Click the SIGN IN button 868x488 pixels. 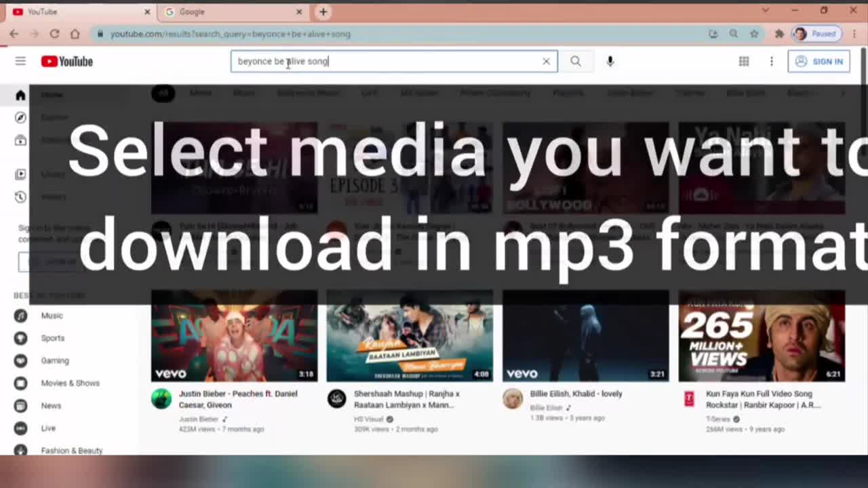pyautogui.click(x=818, y=61)
